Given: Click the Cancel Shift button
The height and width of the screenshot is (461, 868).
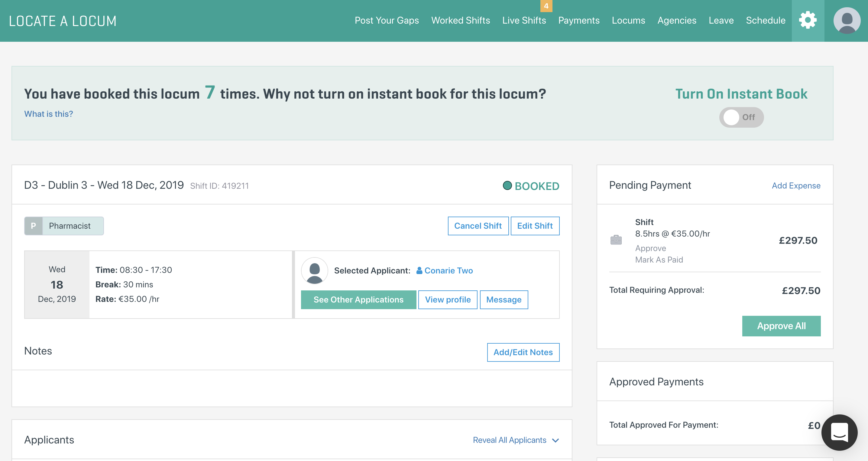Looking at the screenshot, I should pyautogui.click(x=478, y=226).
